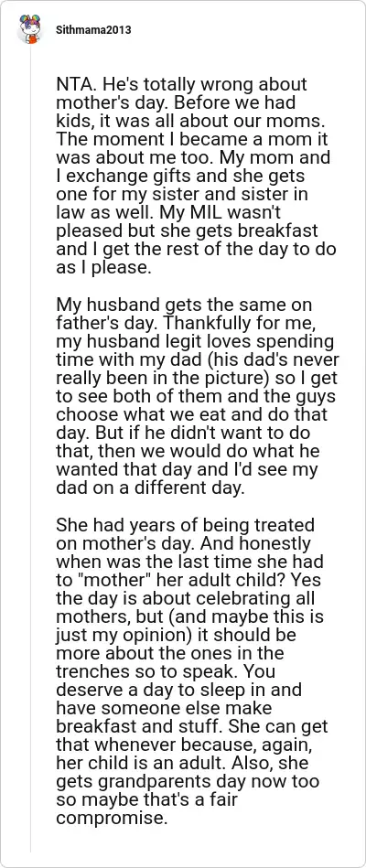Click the line "choose what we eat and do that"

(191, 414)
